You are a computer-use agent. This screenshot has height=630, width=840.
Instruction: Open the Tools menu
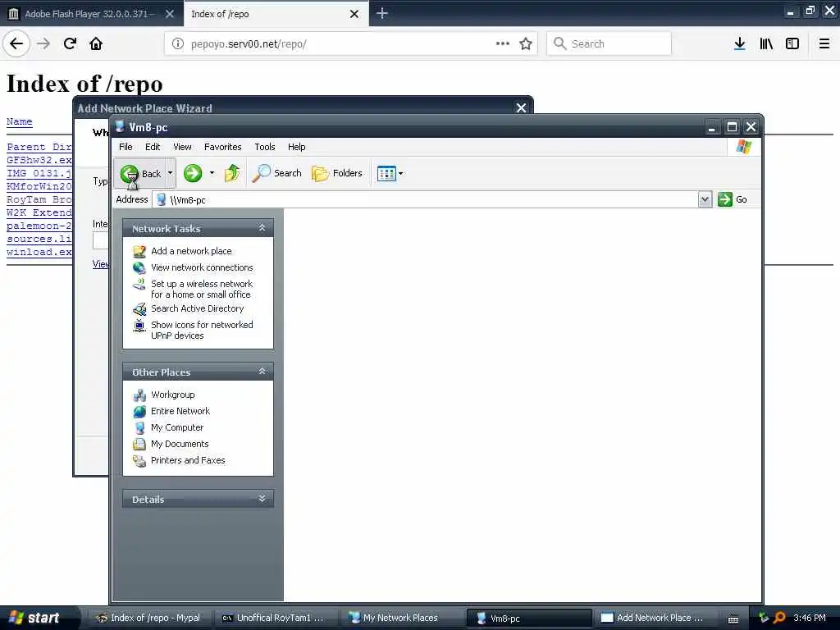click(265, 147)
